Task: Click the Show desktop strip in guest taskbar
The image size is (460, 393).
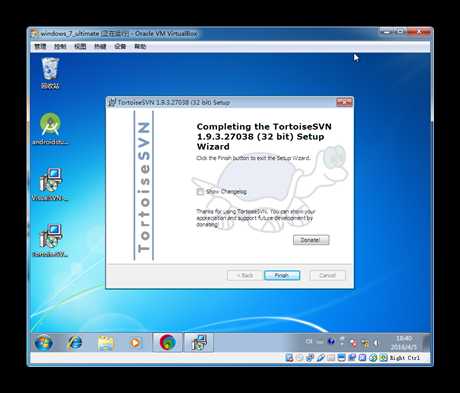Action: 427,343
